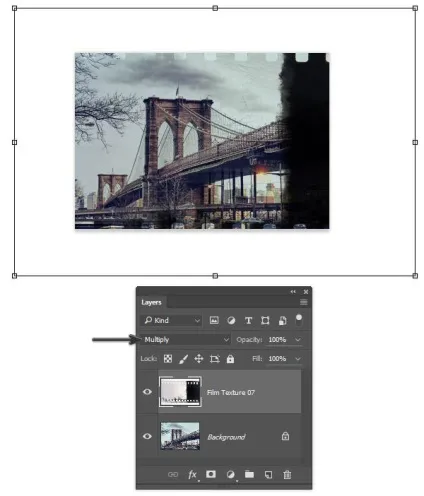The width and height of the screenshot is (424, 496).
Task: Delete layer using trash icon
Action: tap(287, 474)
